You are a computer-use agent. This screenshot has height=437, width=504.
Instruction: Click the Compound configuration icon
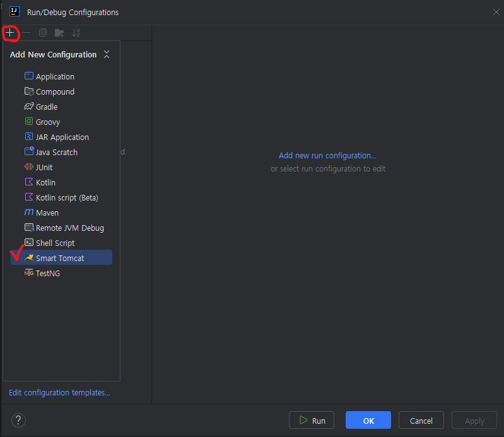[x=29, y=91]
